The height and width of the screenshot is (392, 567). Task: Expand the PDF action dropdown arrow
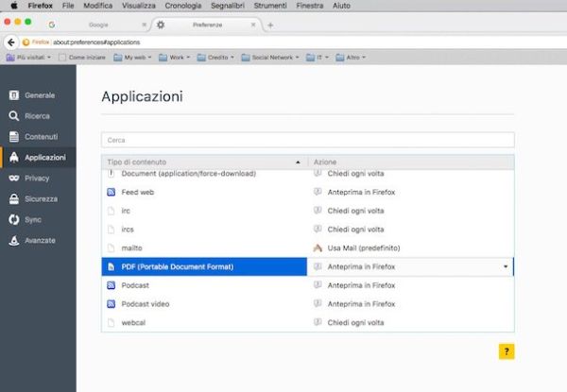505,267
